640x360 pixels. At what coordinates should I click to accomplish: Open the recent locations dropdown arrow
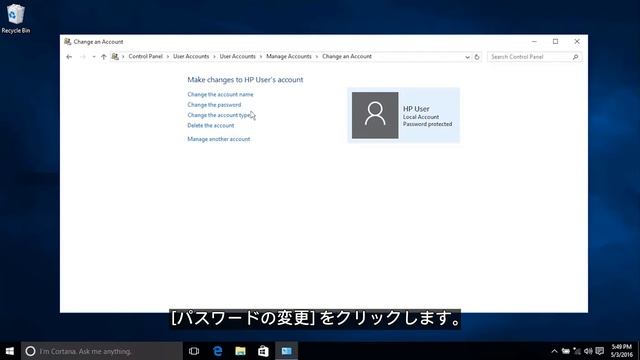(x=94, y=57)
